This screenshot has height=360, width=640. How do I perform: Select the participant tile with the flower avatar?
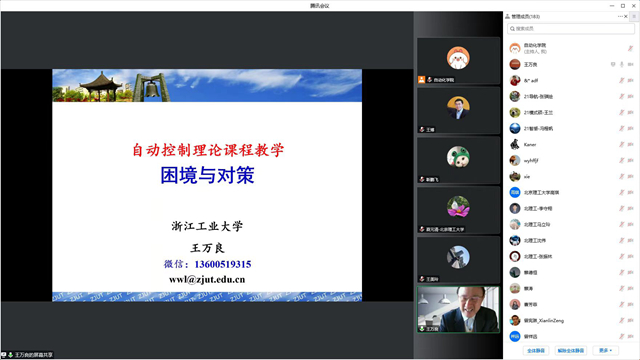pyautogui.click(x=458, y=210)
